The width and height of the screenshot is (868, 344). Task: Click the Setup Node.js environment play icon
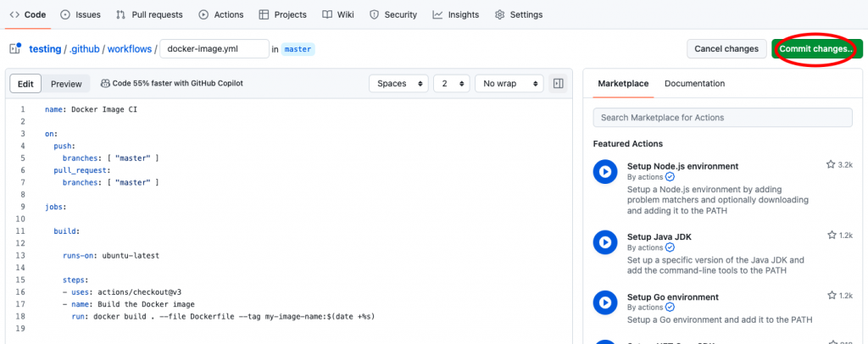point(604,171)
